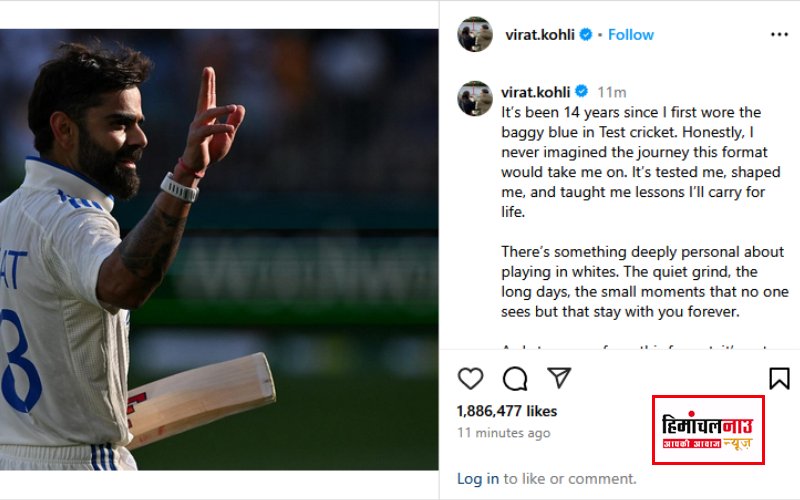Image resolution: width=800 pixels, height=500 pixels.
Task: Click the Follow button
Action: point(631,34)
